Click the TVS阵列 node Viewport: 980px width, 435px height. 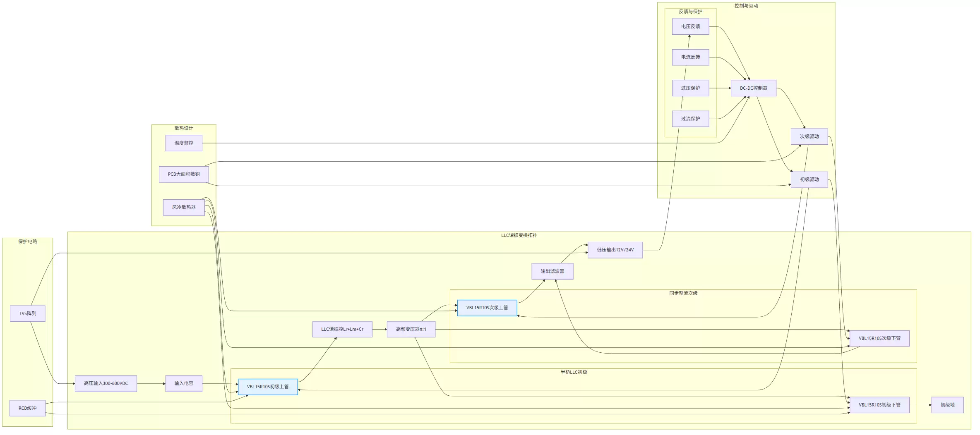[x=27, y=313]
